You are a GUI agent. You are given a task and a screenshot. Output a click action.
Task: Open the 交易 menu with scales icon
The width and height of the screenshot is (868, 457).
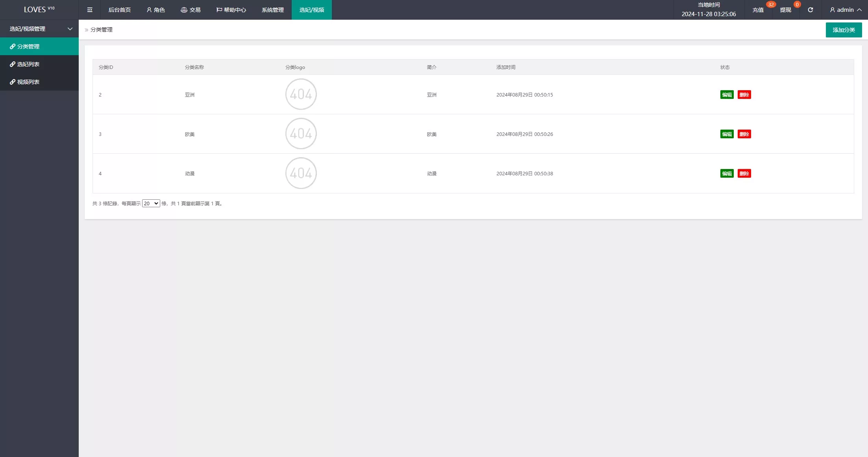(x=191, y=10)
